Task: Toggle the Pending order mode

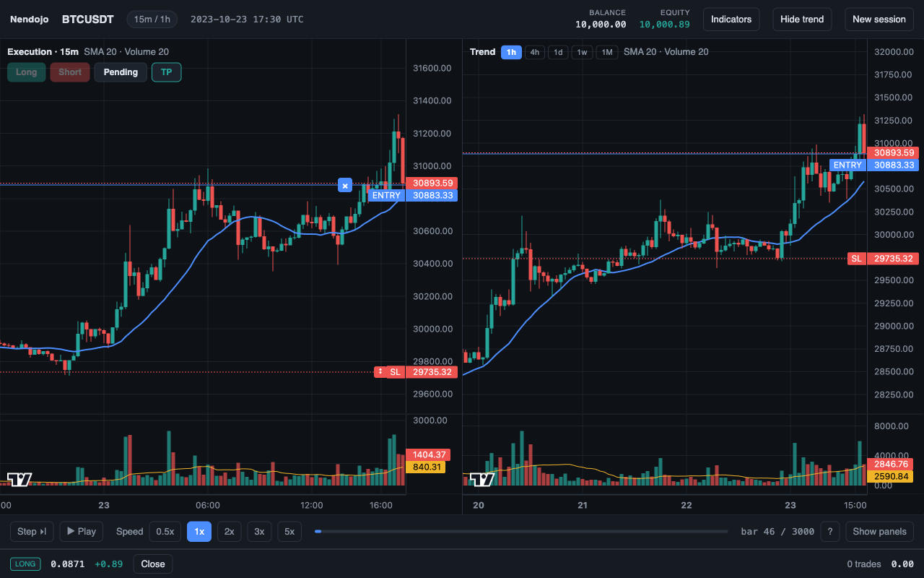Action: (x=121, y=72)
